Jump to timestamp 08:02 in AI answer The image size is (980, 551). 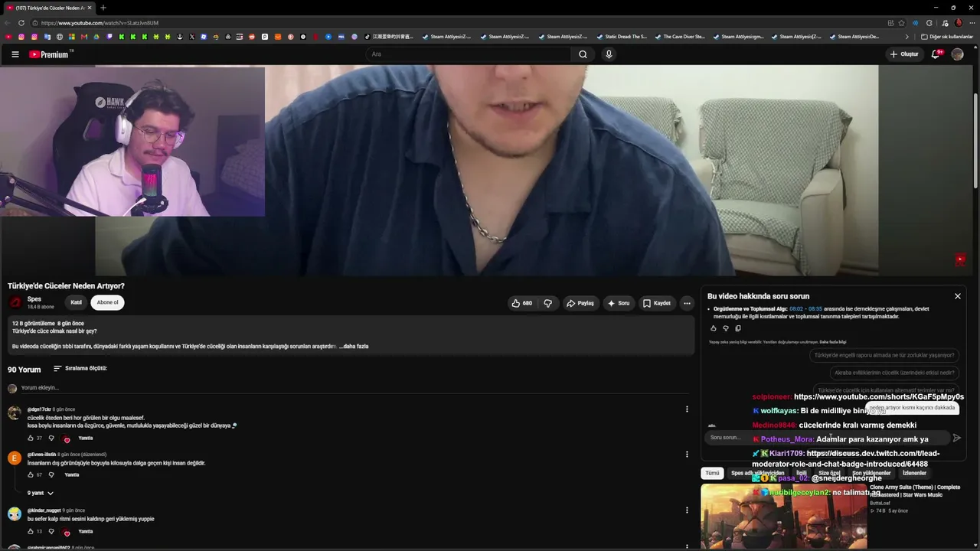pos(796,309)
